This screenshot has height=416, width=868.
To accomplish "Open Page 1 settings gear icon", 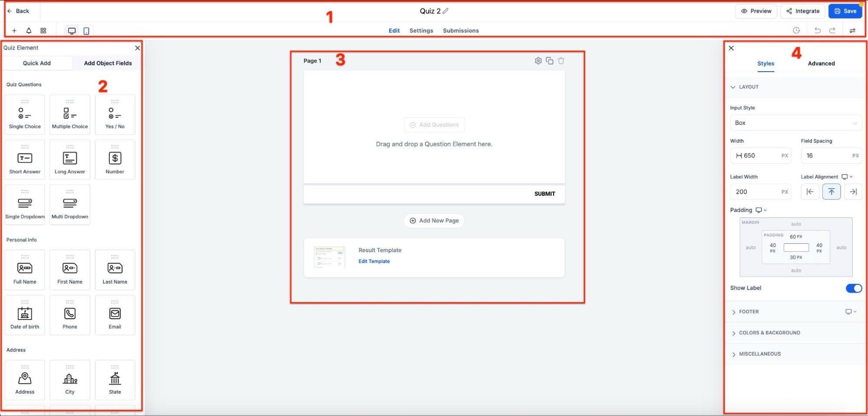I will 538,60.
